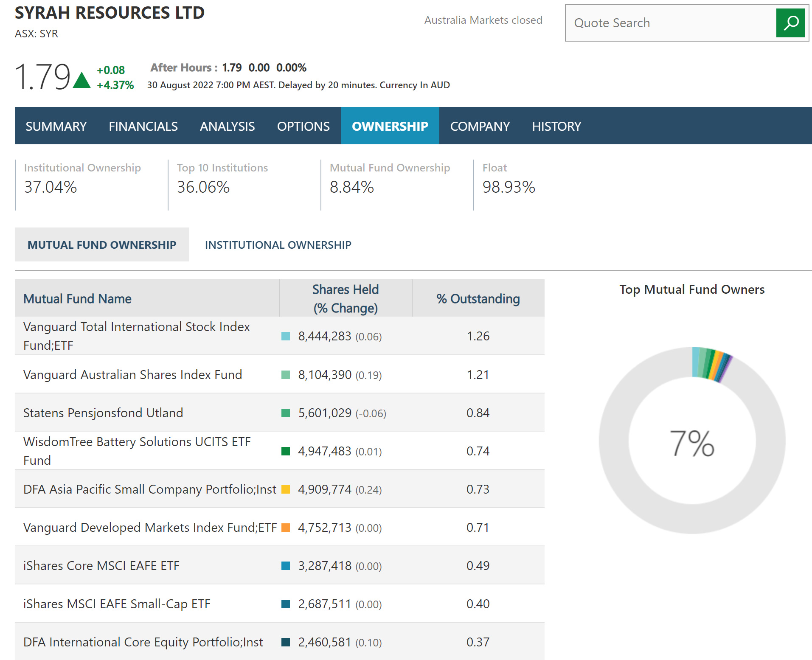The width and height of the screenshot is (812, 660).
Task: Switch to Institutional Ownership sub-tab
Action: pyautogui.click(x=278, y=245)
